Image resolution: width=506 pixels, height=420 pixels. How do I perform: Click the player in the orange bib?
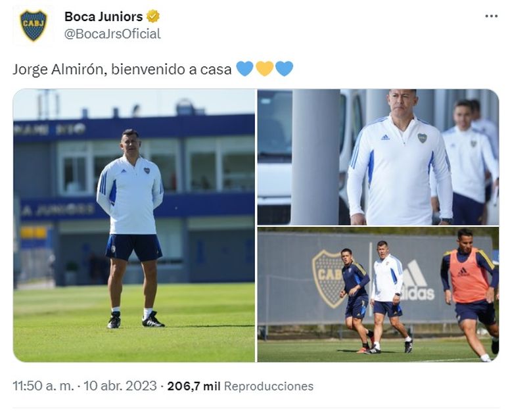coord(470,294)
